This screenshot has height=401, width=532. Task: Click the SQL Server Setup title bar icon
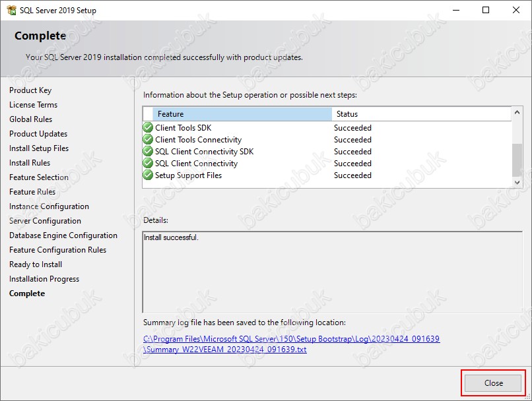pyautogui.click(x=11, y=10)
